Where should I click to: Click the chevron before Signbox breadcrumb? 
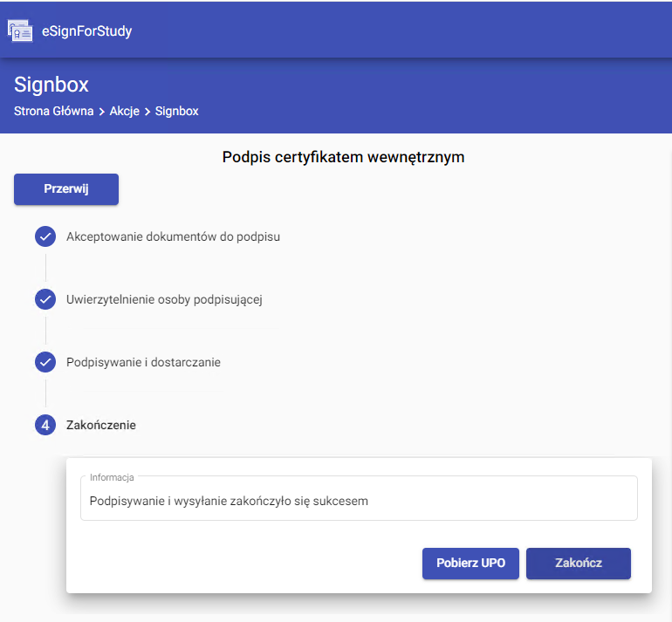[147, 112]
